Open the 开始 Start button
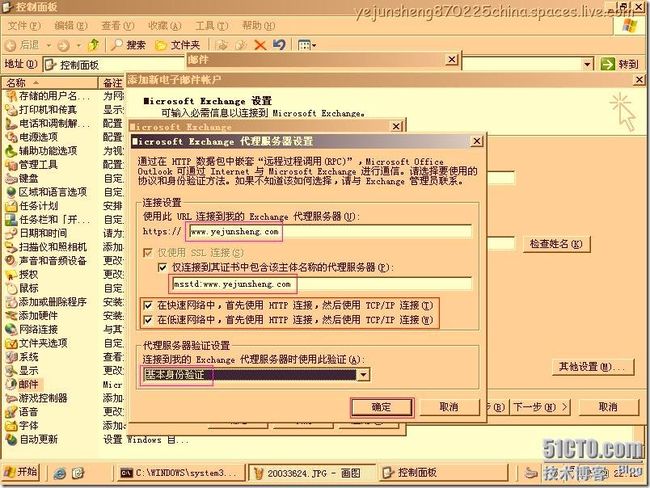Screen dimensions: 650x488 click(21, 472)
